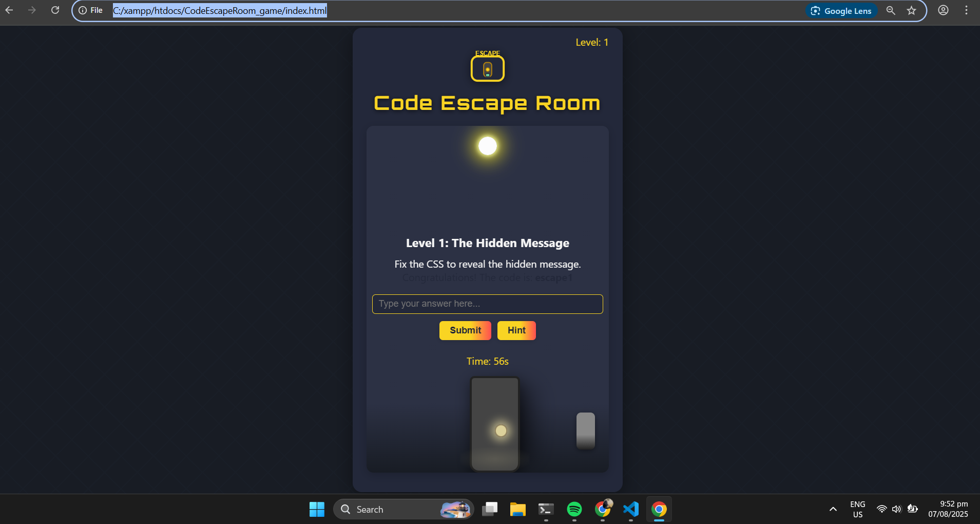Viewport: 980px width, 524px height.
Task: Click the clock in the system tray
Action: (x=952, y=509)
